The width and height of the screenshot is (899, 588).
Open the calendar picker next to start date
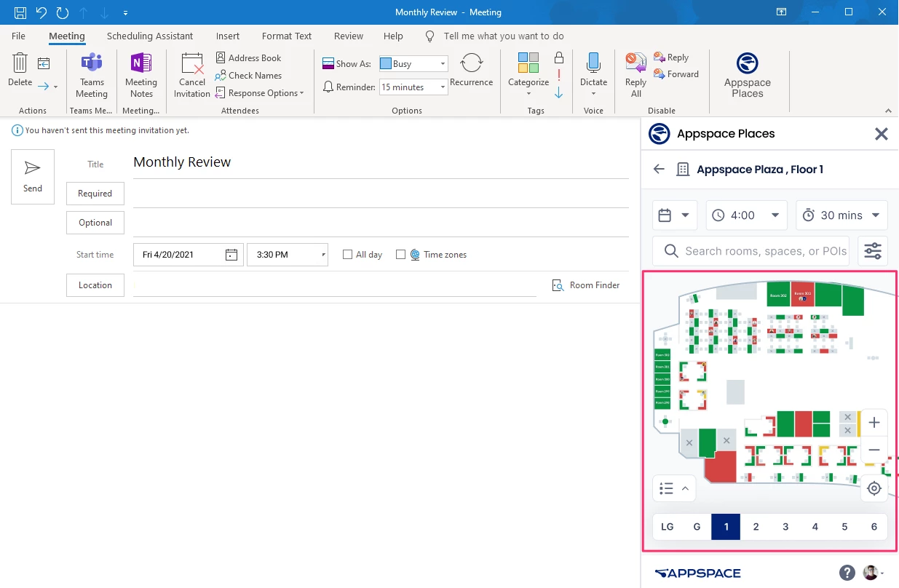click(x=231, y=255)
